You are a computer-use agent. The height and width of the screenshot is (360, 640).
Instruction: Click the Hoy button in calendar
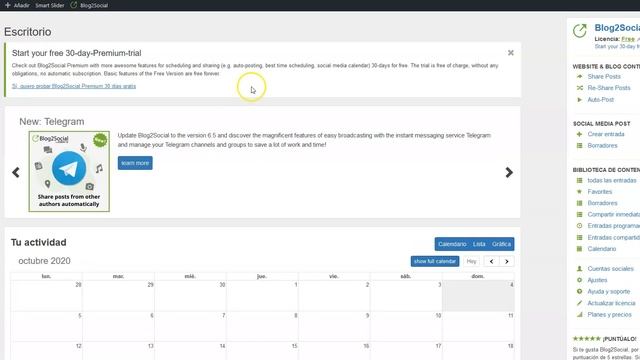(x=471, y=261)
